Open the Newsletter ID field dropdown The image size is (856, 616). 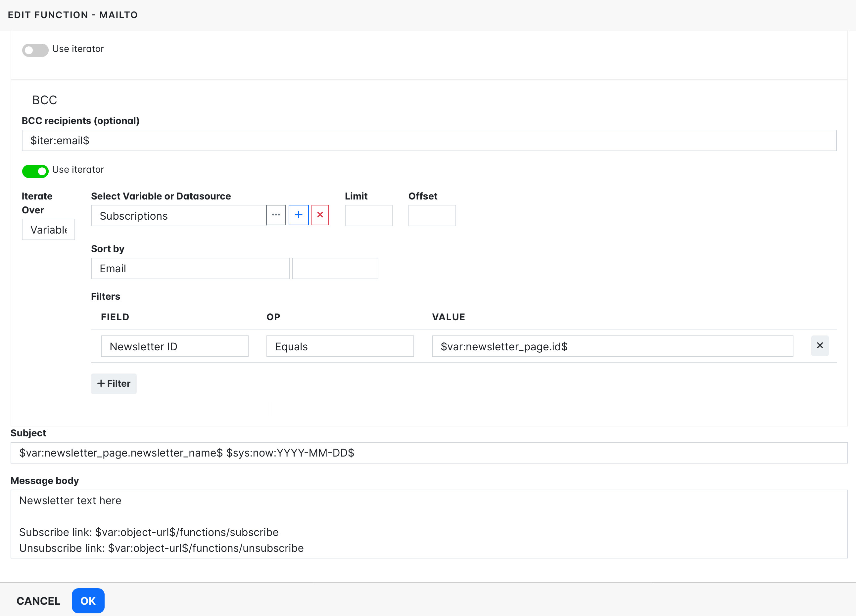pyautogui.click(x=174, y=346)
